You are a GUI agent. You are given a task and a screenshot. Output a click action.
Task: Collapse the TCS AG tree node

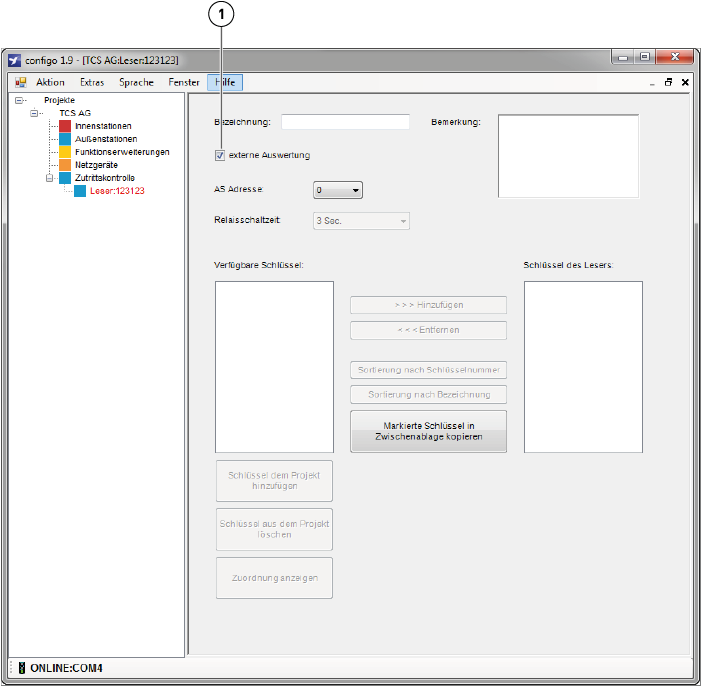click(36, 113)
